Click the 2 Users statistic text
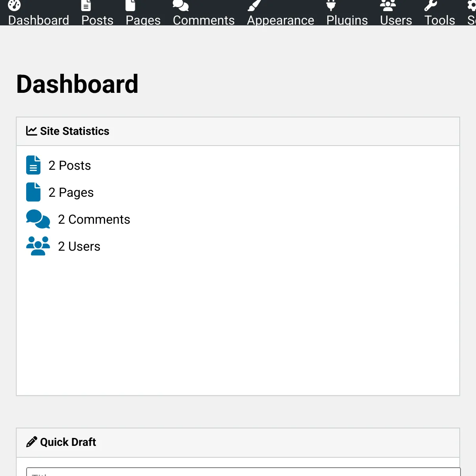Screen dimensions: 476x476 (79, 246)
